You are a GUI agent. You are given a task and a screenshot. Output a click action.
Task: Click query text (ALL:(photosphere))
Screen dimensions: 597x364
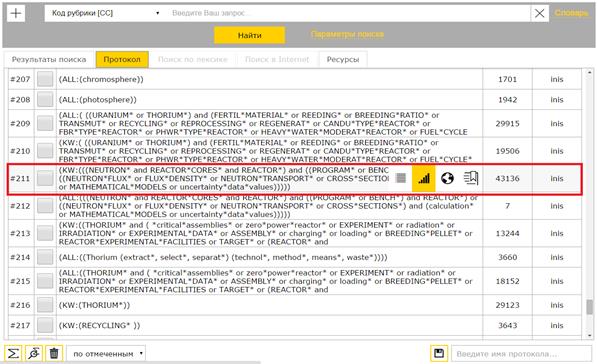(97, 99)
